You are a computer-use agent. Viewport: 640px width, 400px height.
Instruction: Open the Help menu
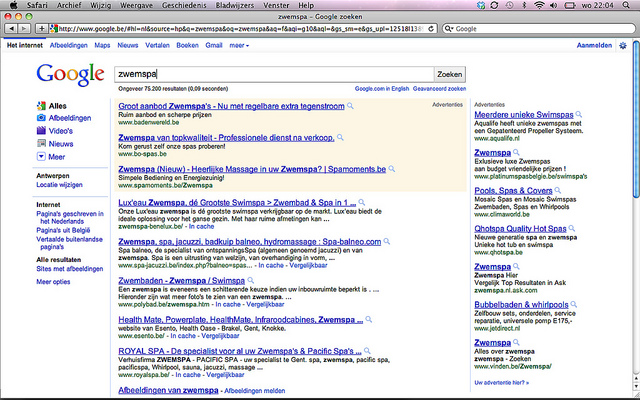[306, 5]
